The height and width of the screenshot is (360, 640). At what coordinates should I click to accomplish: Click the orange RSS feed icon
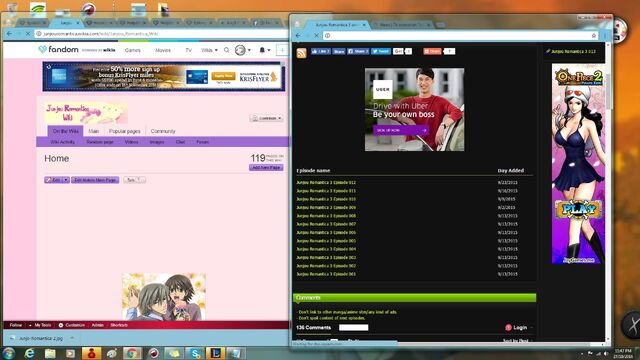(302, 53)
